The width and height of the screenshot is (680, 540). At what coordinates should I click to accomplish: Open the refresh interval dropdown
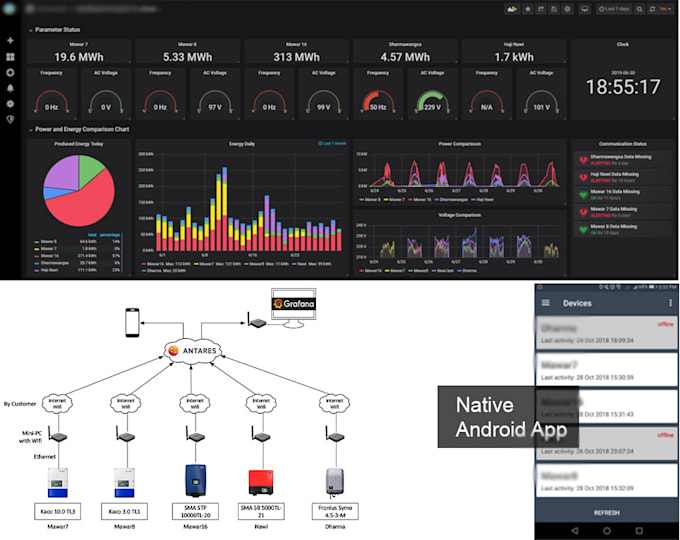665,9
